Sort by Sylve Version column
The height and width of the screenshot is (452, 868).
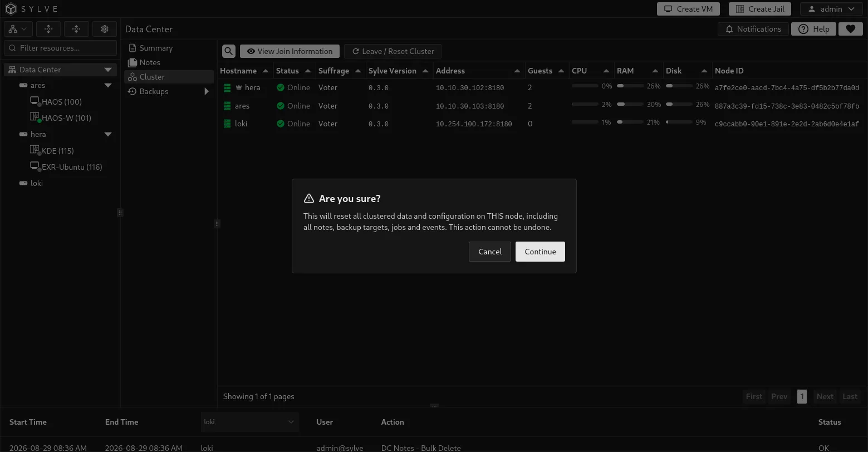coord(398,71)
